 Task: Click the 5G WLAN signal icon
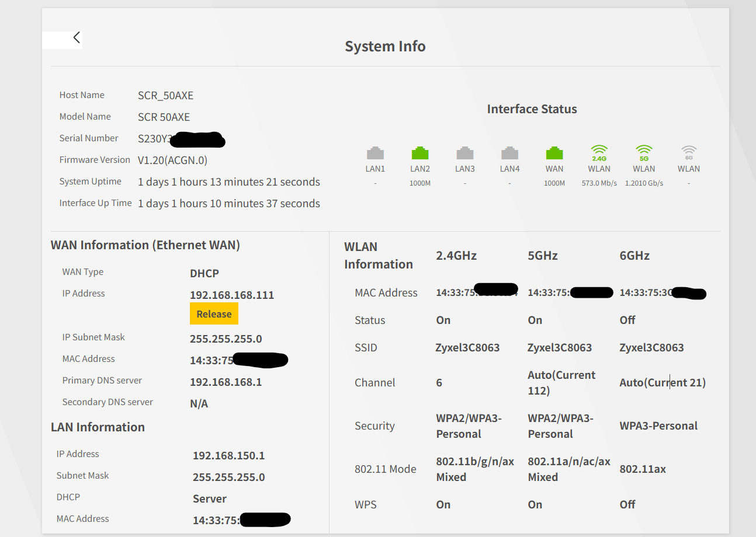[x=644, y=153]
